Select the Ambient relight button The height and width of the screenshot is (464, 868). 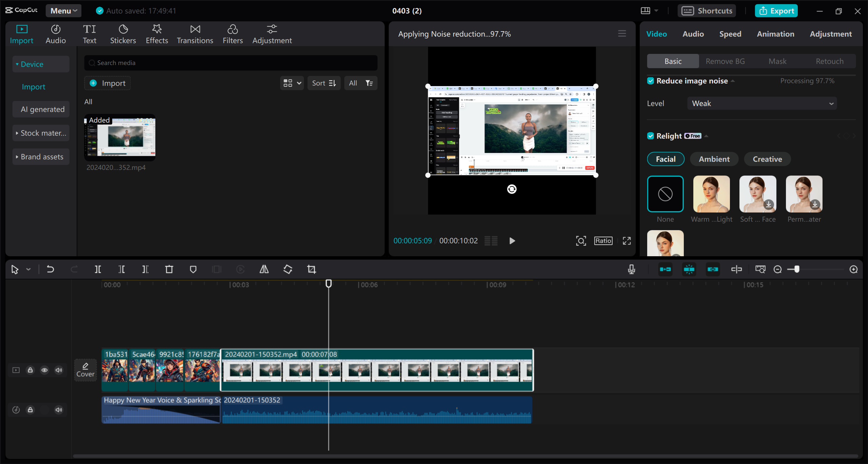(x=714, y=159)
